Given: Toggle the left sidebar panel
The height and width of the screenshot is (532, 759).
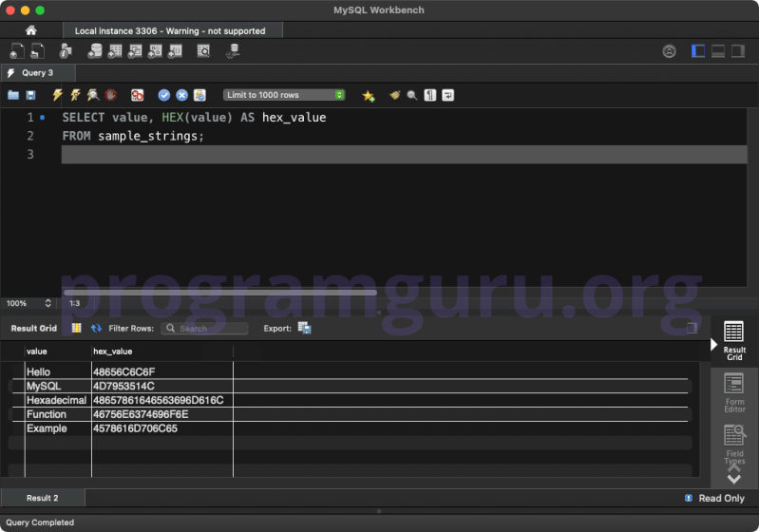Looking at the screenshot, I should pyautogui.click(x=698, y=51).
